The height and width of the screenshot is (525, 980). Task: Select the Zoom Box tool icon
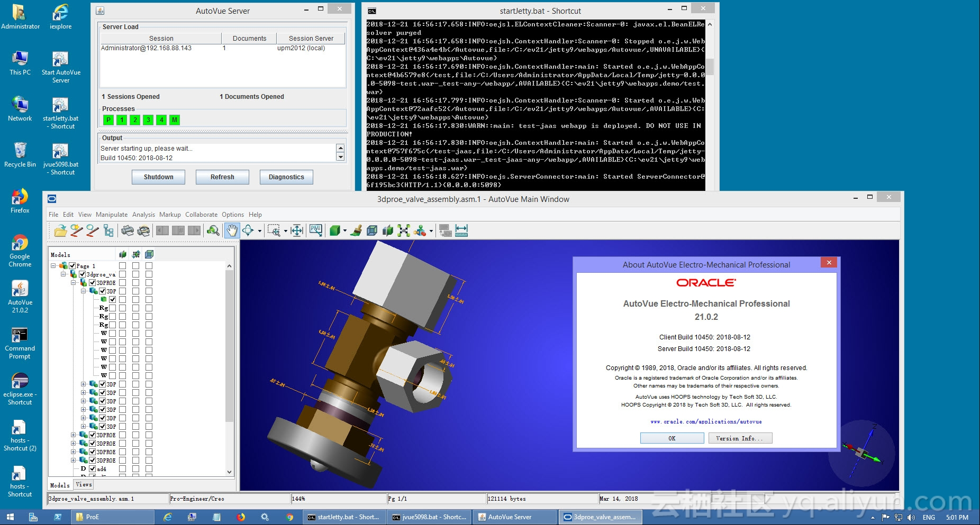tap(274, 231)
